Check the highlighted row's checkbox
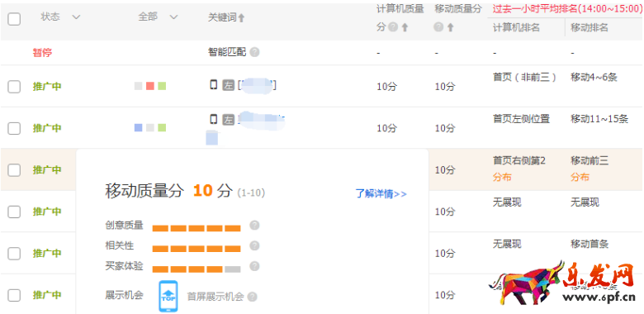644x314 pixels. 14,169
